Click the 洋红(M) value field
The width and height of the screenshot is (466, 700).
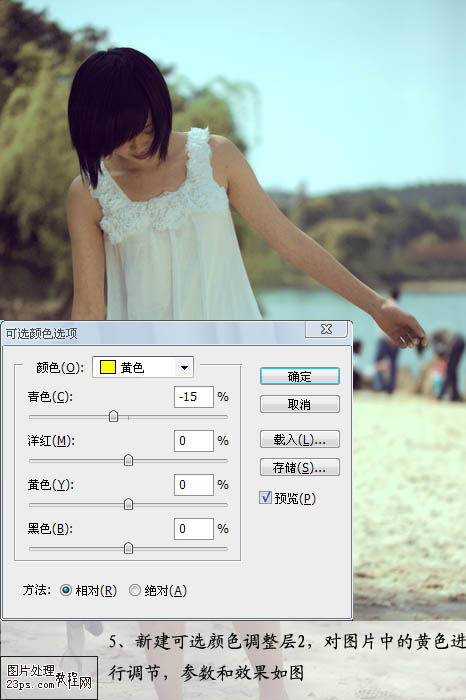click(x=194, y=441)
